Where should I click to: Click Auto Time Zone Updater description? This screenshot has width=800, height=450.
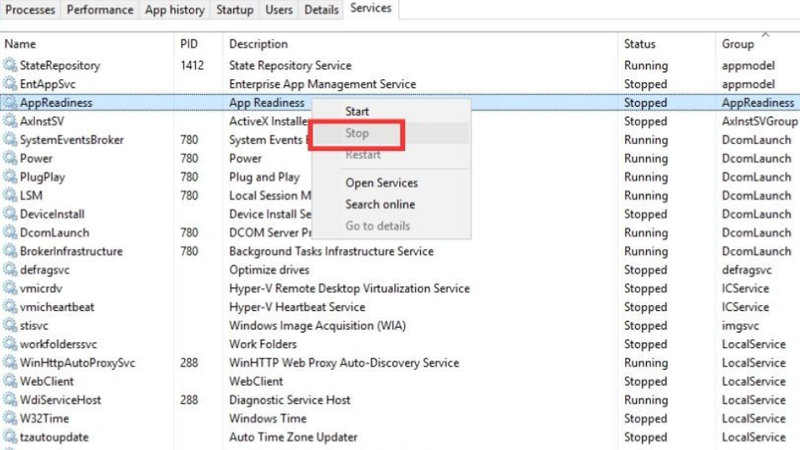click(x=293, y=437)
